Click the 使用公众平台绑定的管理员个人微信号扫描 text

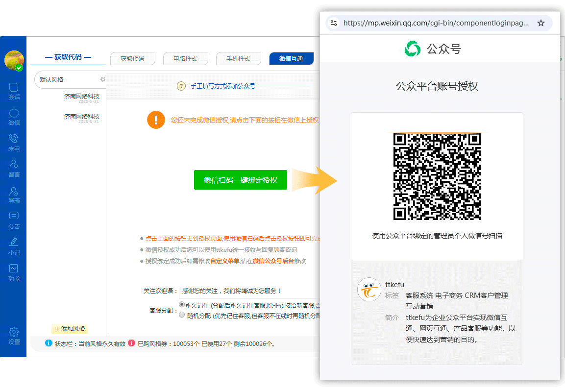437,236
